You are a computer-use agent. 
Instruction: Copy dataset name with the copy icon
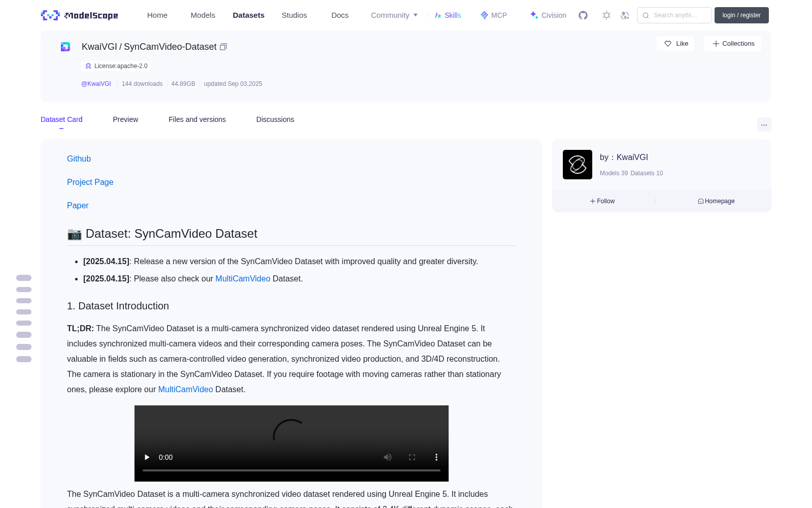coord(223,47)
